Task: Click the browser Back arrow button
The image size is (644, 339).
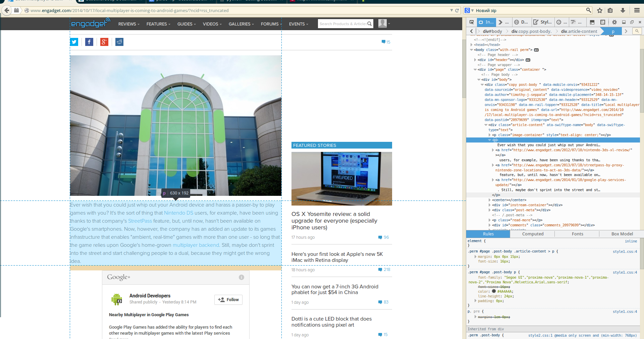Action: [6, 10]
